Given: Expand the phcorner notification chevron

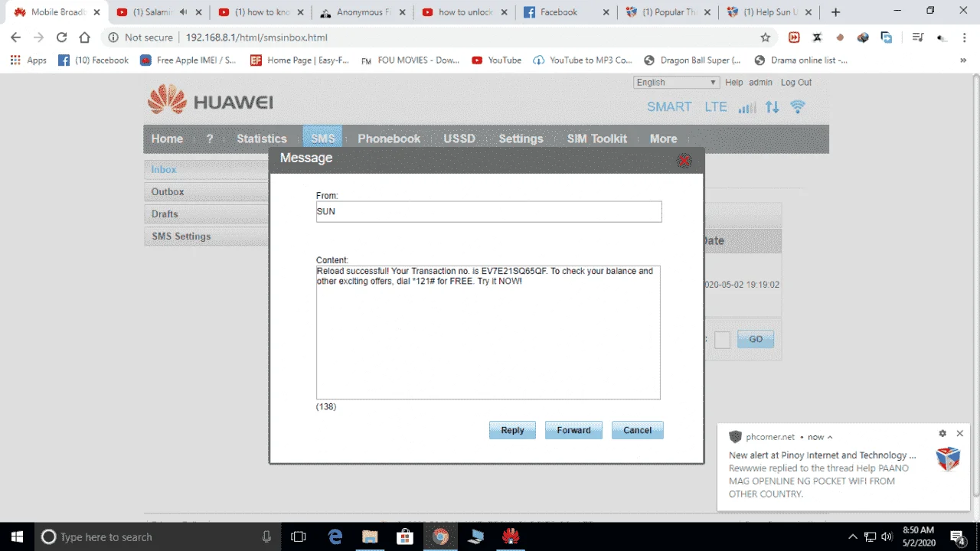Looking at the screenshot, I should (831, 438).
